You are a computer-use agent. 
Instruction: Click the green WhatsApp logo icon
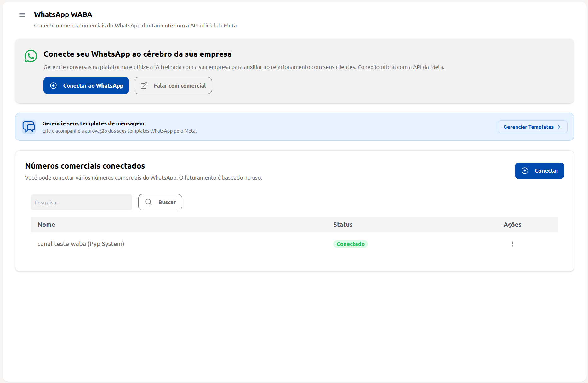[31, 56]
